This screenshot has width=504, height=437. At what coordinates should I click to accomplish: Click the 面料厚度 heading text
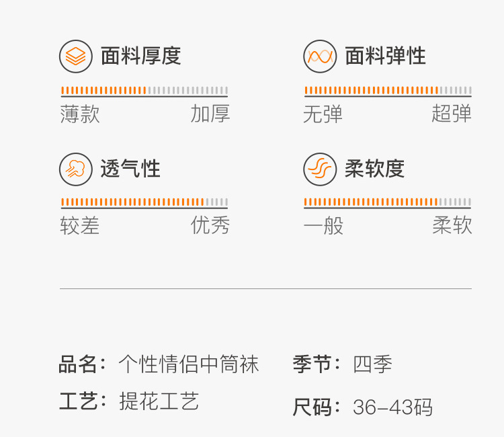140,56
